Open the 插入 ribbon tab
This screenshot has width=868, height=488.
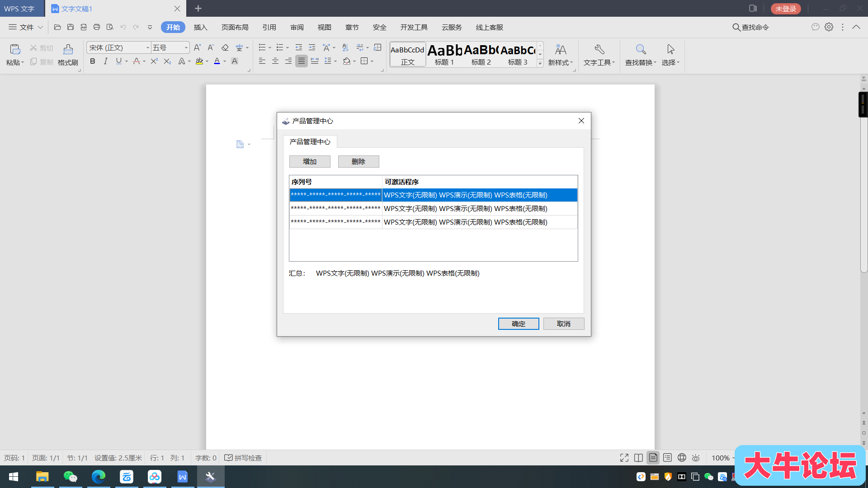point(200,27)
